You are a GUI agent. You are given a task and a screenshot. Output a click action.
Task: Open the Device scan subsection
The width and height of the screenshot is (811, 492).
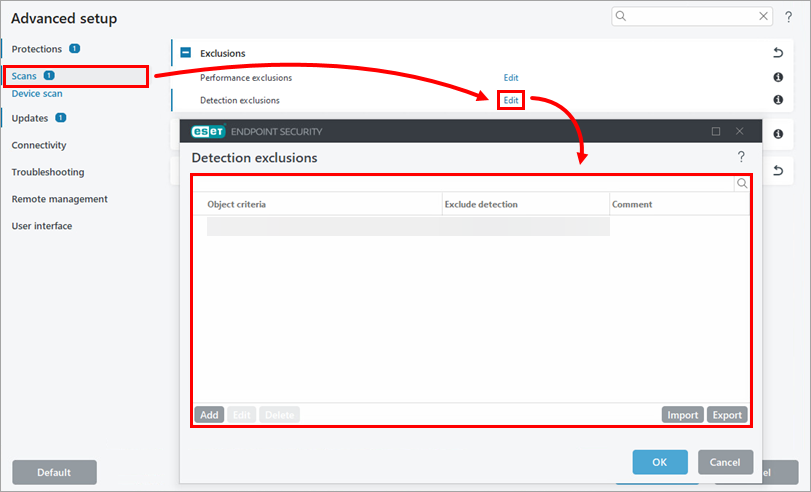(x=37, y=94)
